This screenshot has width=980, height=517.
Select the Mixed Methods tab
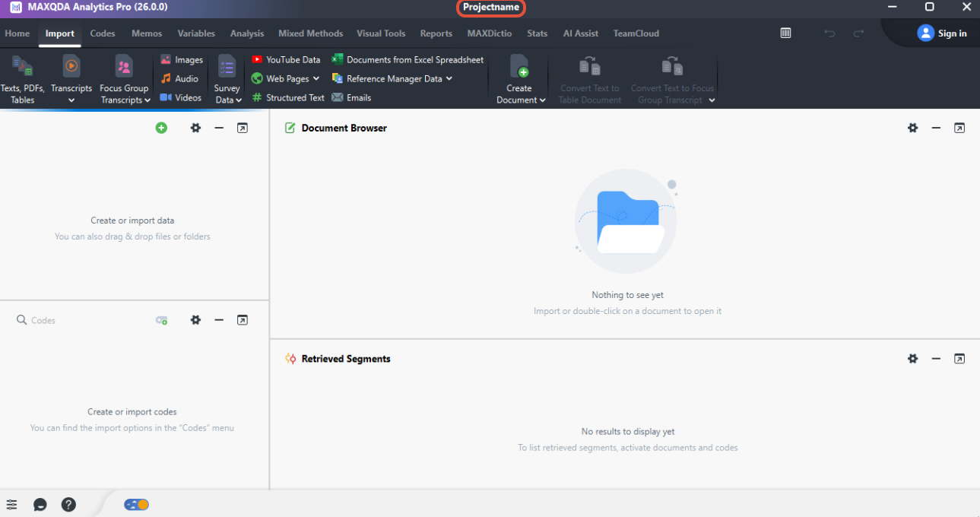click(x=310, y=33)
